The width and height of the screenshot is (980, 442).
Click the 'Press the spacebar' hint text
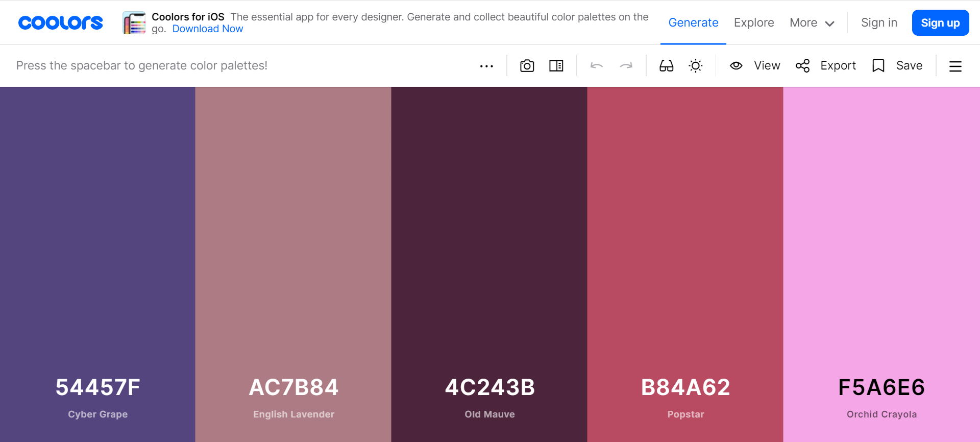(142, 66)
